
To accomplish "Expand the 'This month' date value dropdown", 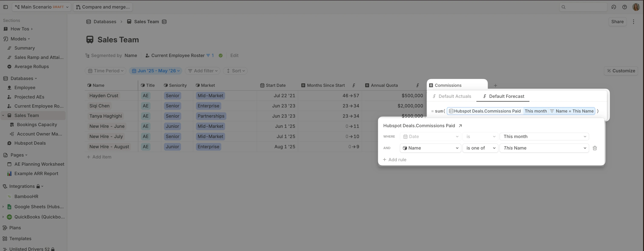I will click(544, 137).
